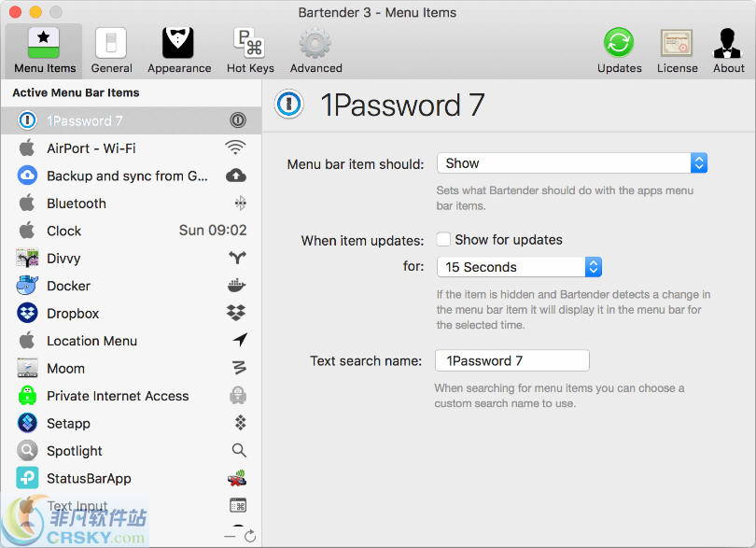
Task: Open the Appearance preferences tab
Action: (x=179, y=51)
